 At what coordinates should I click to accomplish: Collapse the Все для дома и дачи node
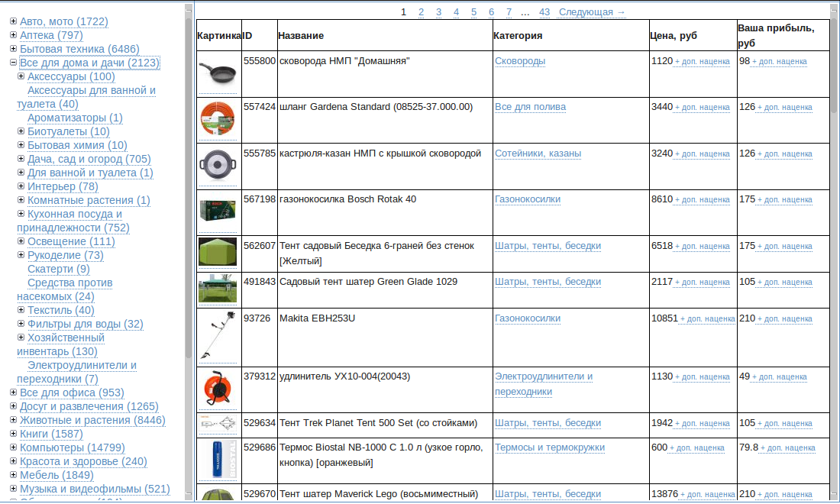(14, 63)
